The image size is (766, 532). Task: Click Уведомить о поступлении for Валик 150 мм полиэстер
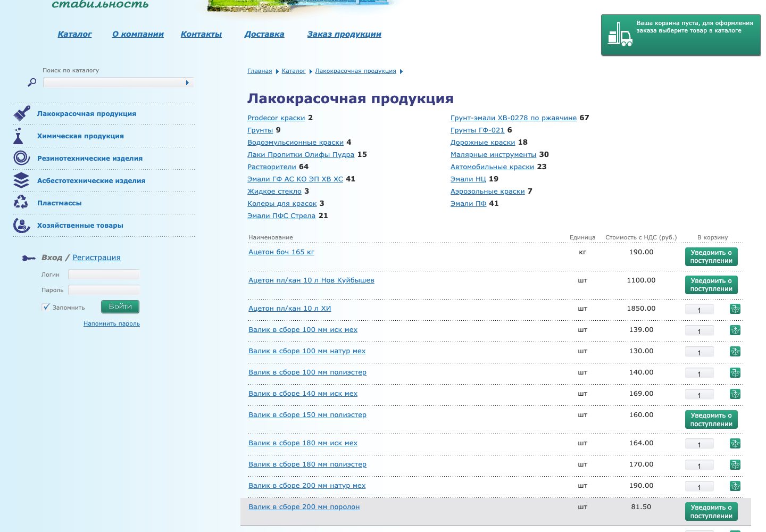point(711,420)
